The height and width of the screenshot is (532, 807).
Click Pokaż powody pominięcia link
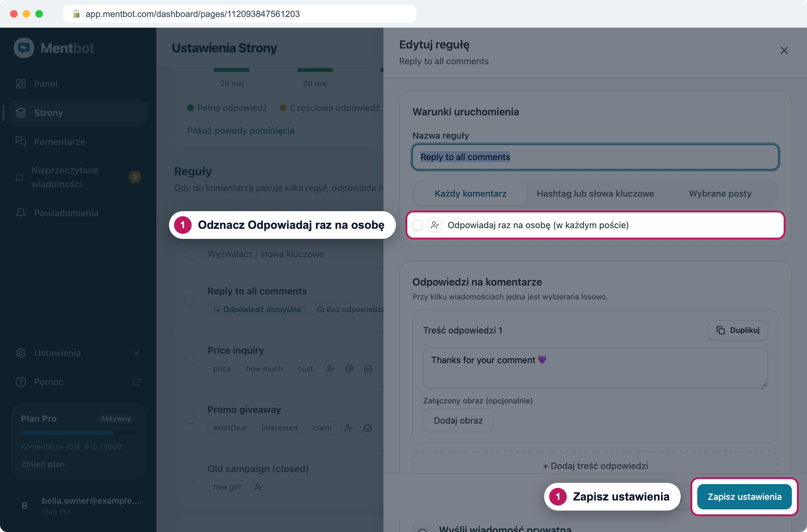[x=241, y=130]
